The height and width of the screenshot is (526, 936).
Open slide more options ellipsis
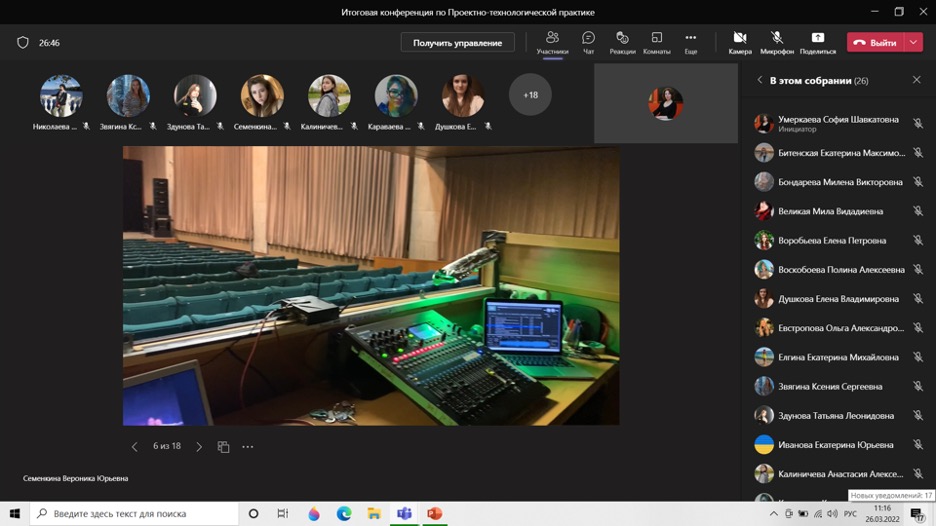tap(248, 447)
